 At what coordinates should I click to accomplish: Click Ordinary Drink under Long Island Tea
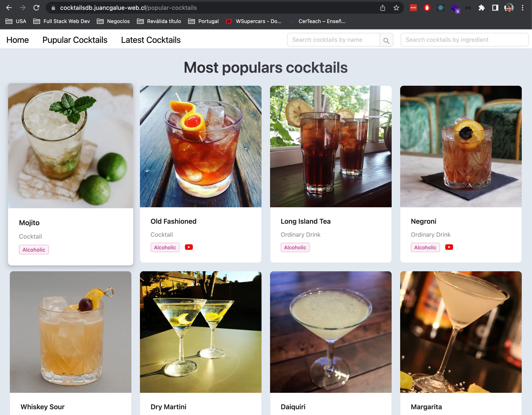click(301, 235)
